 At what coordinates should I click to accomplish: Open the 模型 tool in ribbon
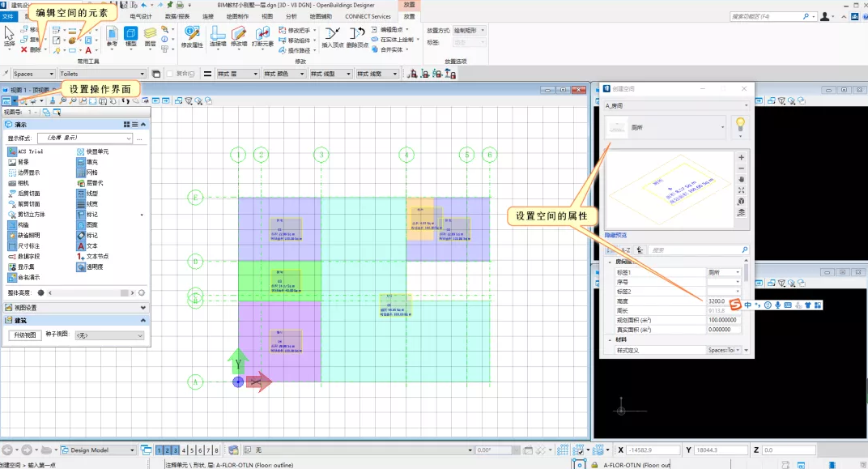click(x=131, y=37)
